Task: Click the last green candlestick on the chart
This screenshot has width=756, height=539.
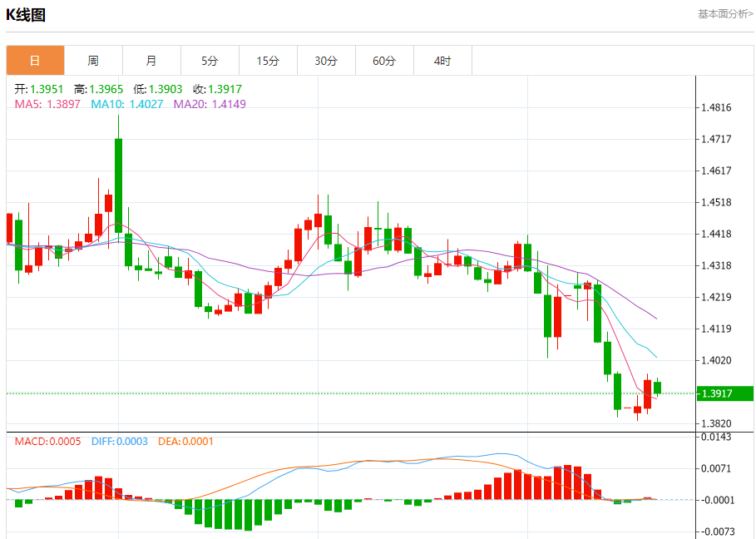Action: (657, 388)
